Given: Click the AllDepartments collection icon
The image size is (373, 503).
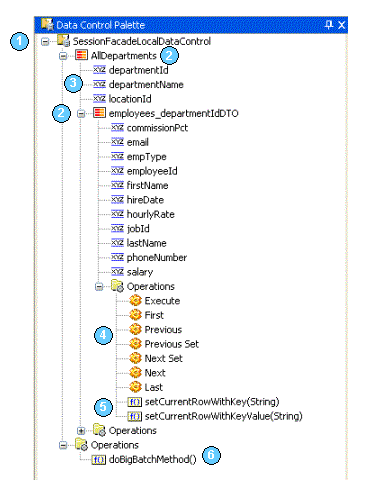Looking at the screenshot, I should [81, 55].
